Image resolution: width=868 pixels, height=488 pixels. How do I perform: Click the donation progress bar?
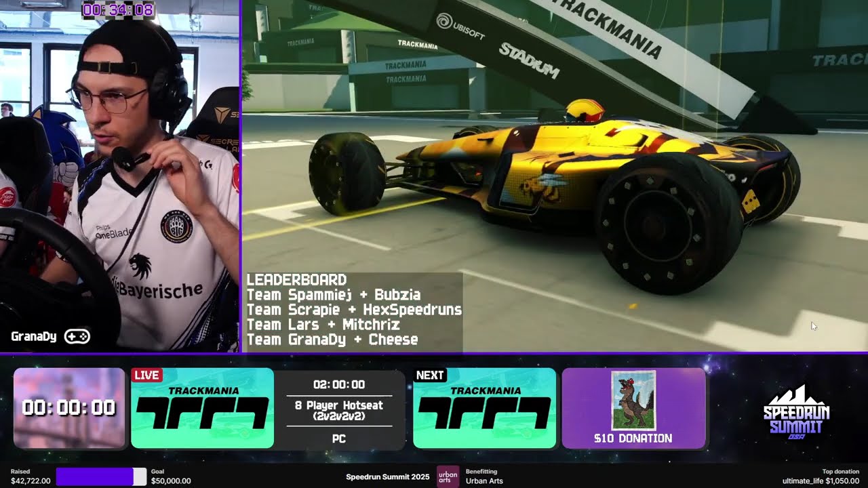101,476
